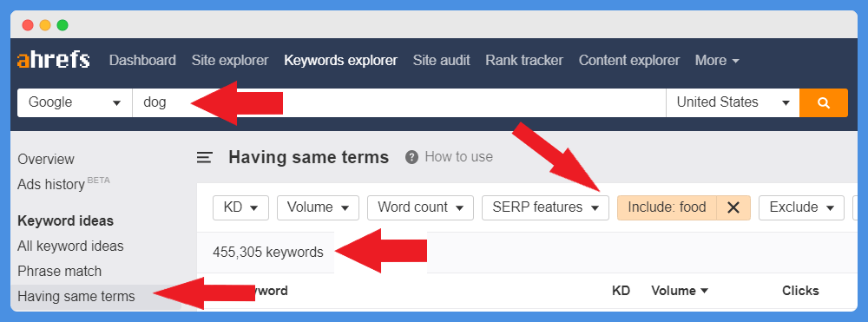Viewport: 868px width, 322px height.
Task: Go to Site explorer tab
Action: point(230,60)
